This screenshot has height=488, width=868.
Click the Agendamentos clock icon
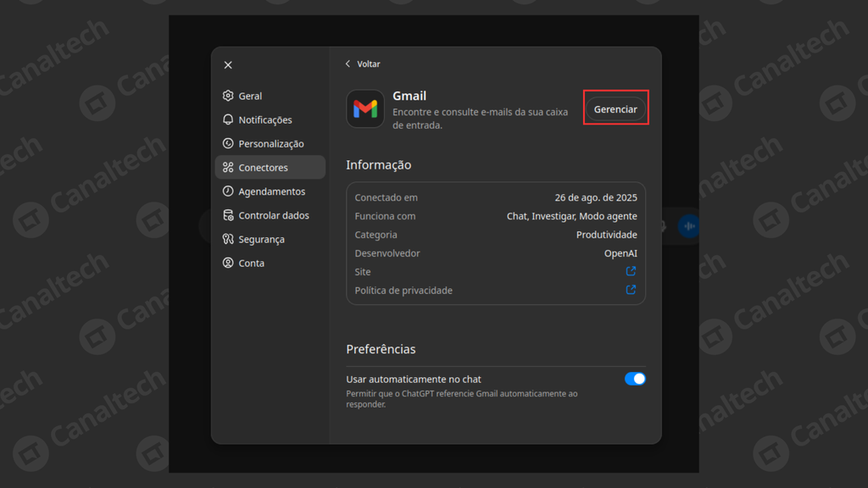[x=228, y=191]
